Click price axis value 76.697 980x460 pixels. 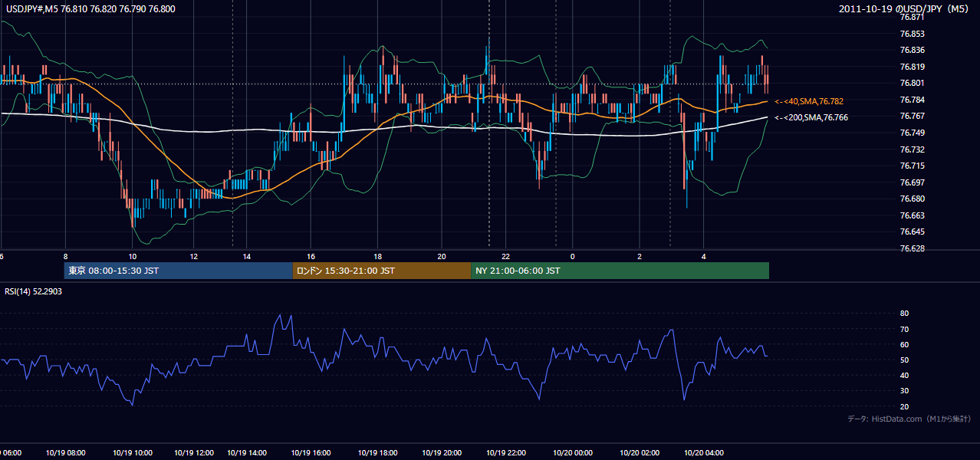coord(913,182)
